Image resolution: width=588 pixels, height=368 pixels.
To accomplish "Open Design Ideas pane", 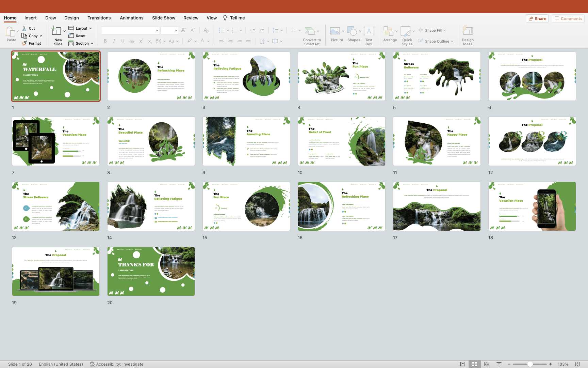I will [x=468, y=32].
